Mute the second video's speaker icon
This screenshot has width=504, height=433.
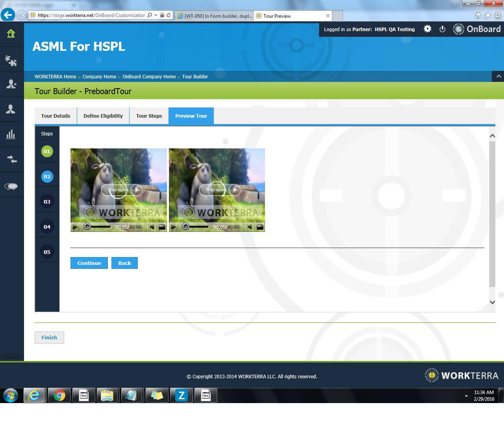click(x=249, y=227)
